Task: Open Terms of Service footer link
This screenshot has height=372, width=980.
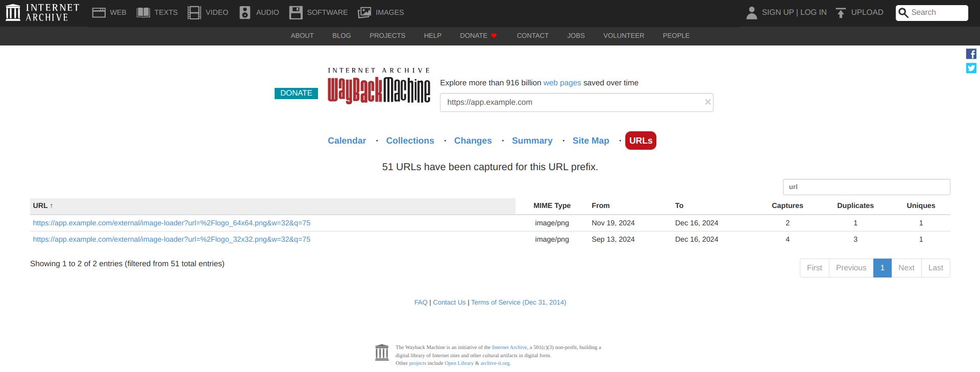Action: click(x=519, y=303)
